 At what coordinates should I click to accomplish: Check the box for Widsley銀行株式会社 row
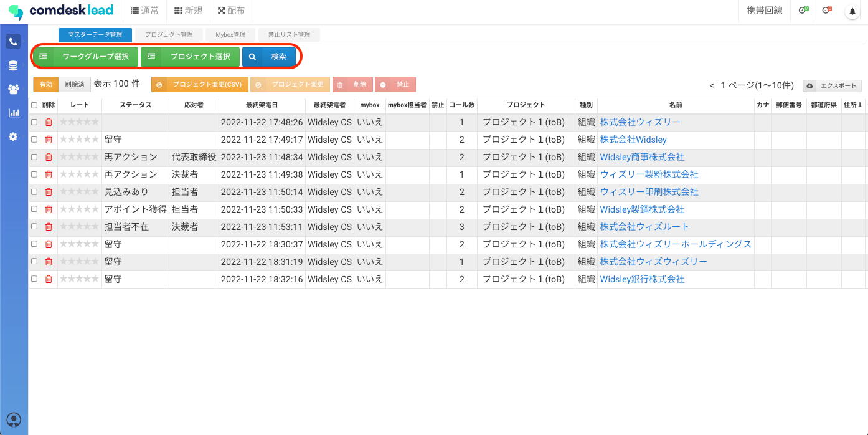point(34,279)
